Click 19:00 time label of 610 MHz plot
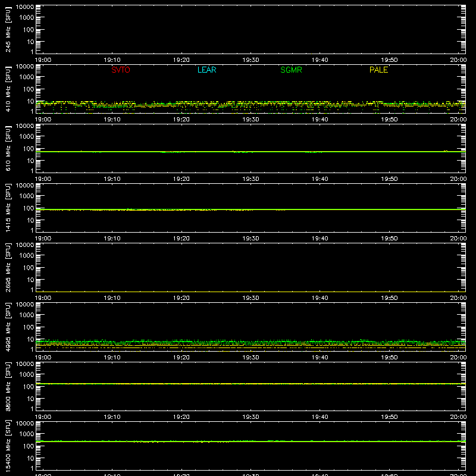This screenshot has height=476, width=476. point(43,179)
